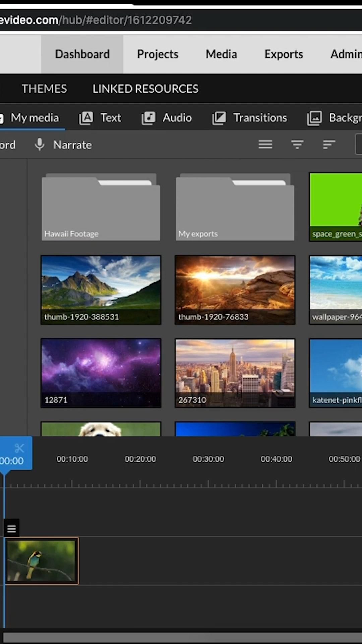362x644 pixels.
Task: Open the Hawaii Footage folder
Action: (101, 207)
